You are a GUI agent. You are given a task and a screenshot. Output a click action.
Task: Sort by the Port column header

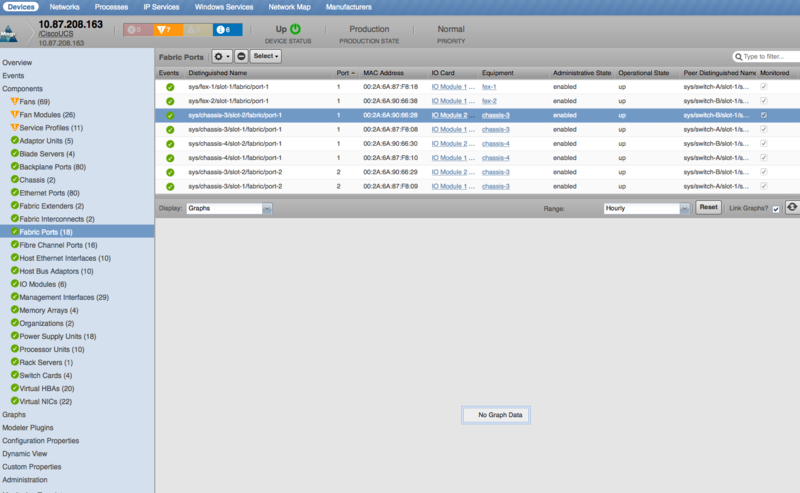click(x=345, y=73)
